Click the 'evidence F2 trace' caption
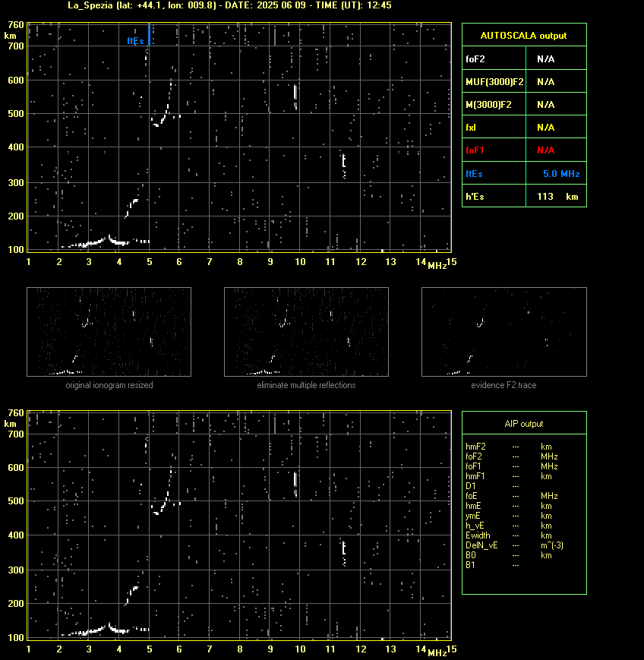 click(504, 385)
